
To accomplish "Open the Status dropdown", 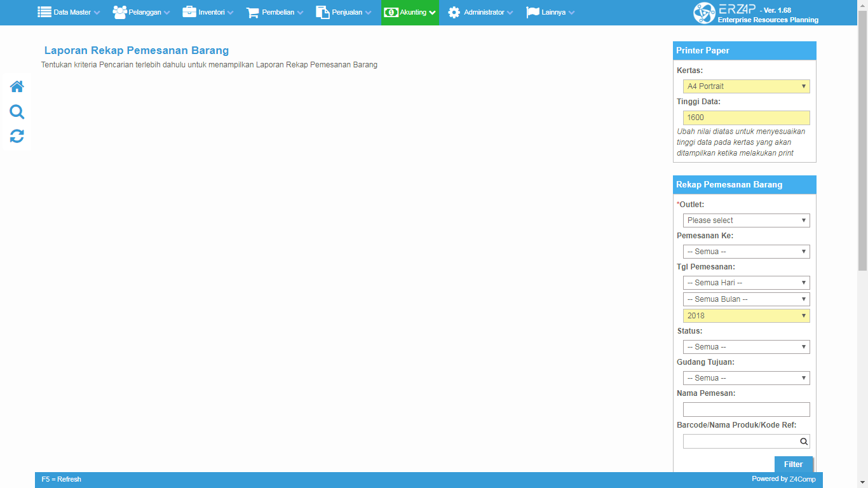I will coord(746,347).
